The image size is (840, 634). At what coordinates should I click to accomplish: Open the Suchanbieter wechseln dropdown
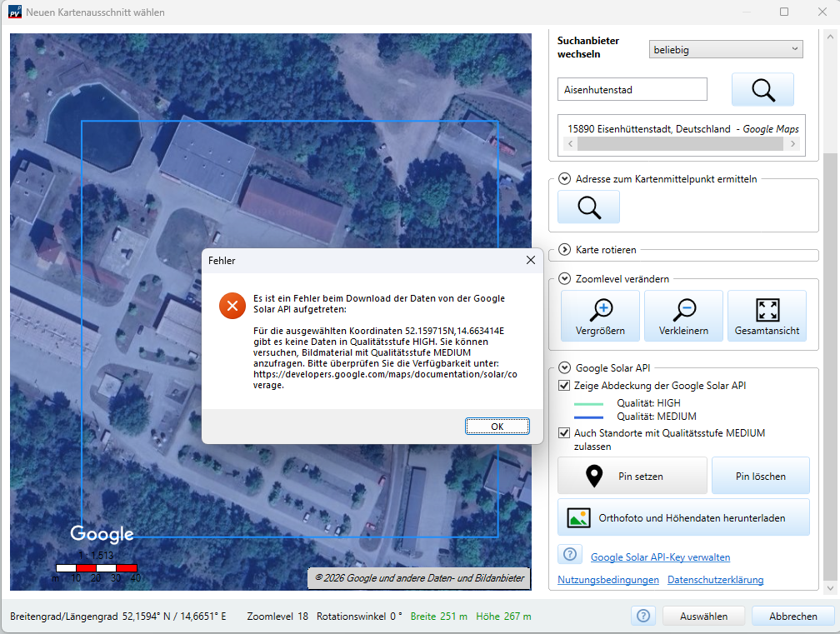click(x=725, y=50)
